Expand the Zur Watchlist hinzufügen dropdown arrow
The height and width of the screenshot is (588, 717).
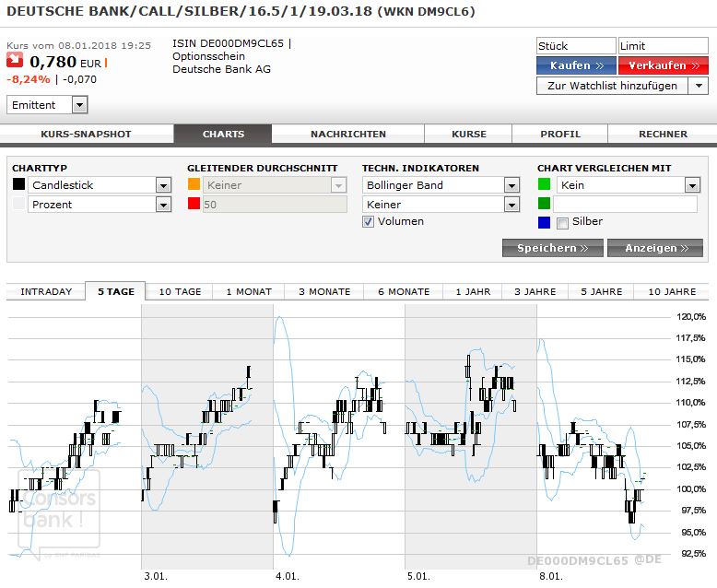click(698, 86)
